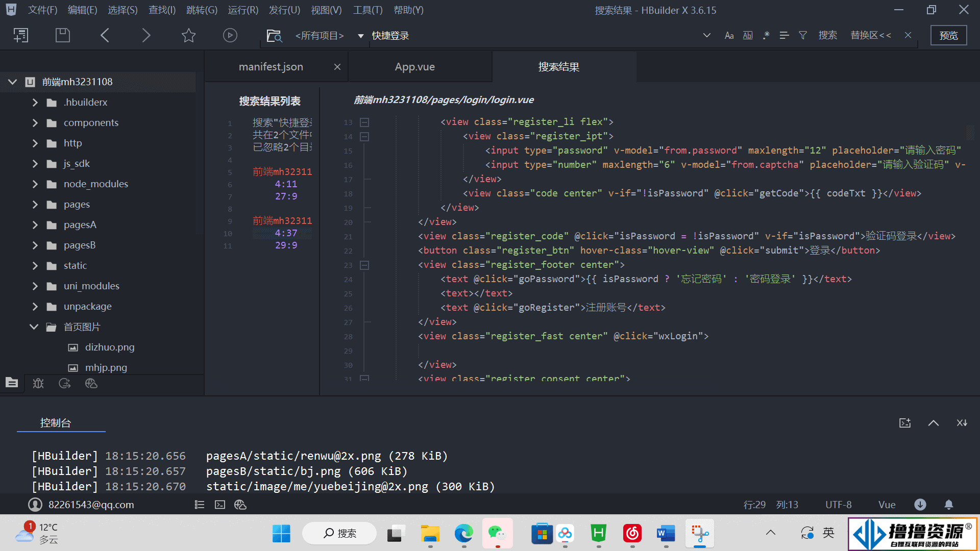This screenshot has width=980, height=551.
Task: Switch to the 搜索结果 tab
Action: (x=559, y=67)
